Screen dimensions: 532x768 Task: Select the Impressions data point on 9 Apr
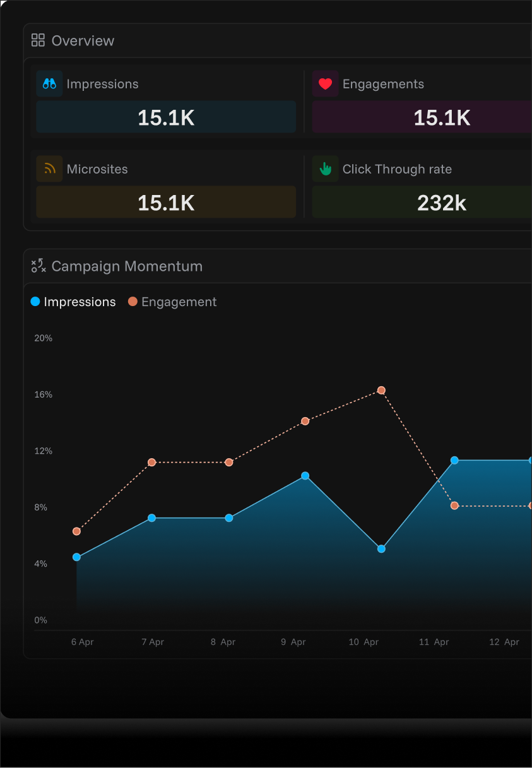click(305, 476)
